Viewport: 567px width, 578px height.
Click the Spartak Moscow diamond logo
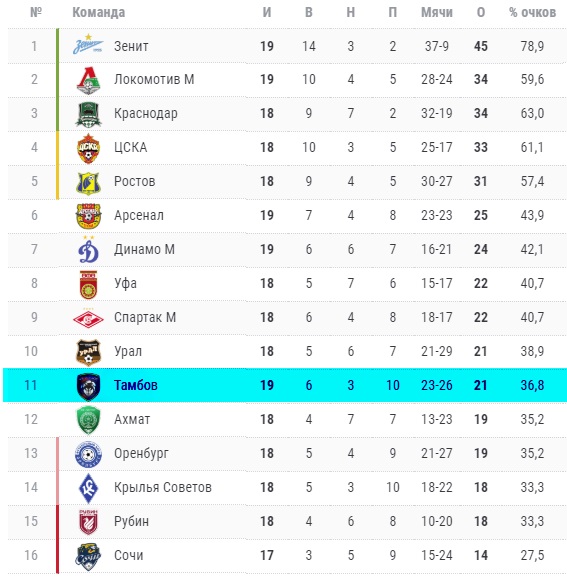pyautogui.click(x=88, y=319)
